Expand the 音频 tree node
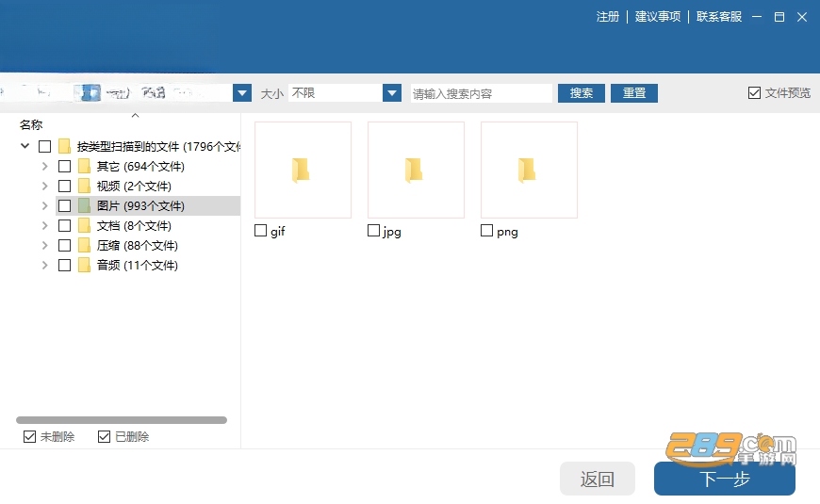This screenshot has width=820, height=504. [45, 265]
